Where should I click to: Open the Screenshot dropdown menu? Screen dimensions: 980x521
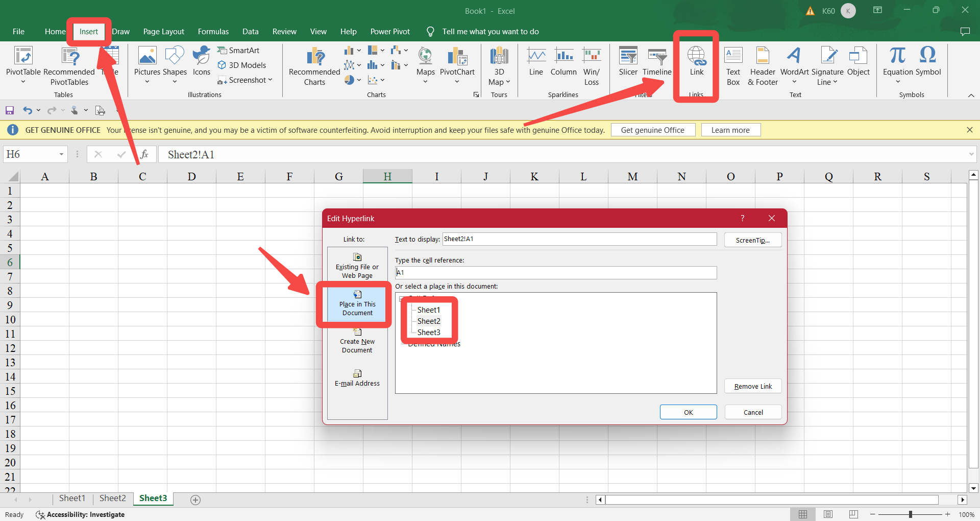coord(246,80)
